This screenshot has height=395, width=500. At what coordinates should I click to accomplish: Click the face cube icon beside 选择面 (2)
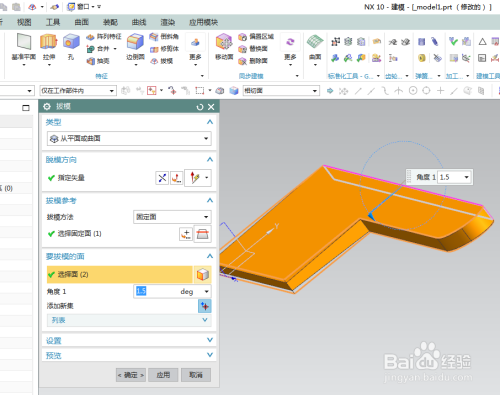[202, 275]
